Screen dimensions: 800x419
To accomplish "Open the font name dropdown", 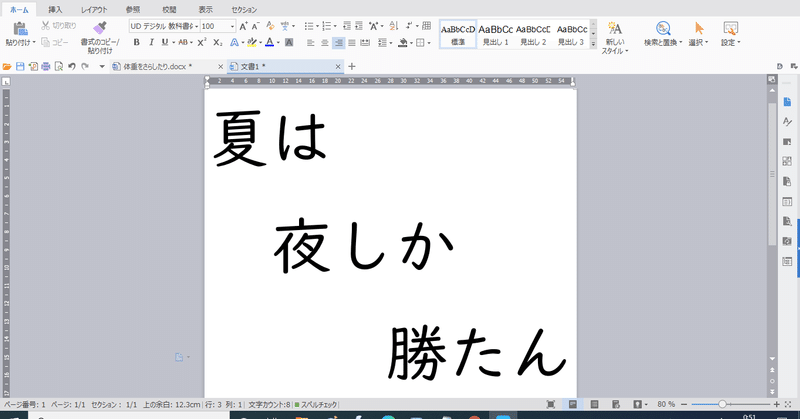I will coord(196,26).
